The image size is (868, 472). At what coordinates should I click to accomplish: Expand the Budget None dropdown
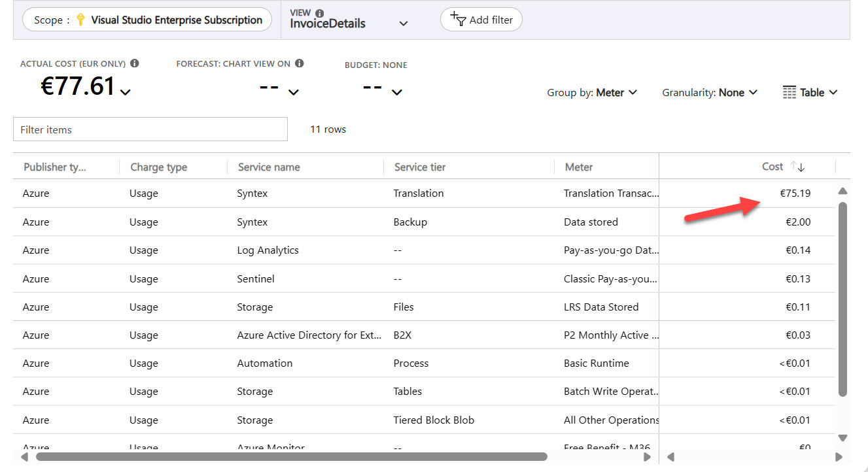coord(396,93)
